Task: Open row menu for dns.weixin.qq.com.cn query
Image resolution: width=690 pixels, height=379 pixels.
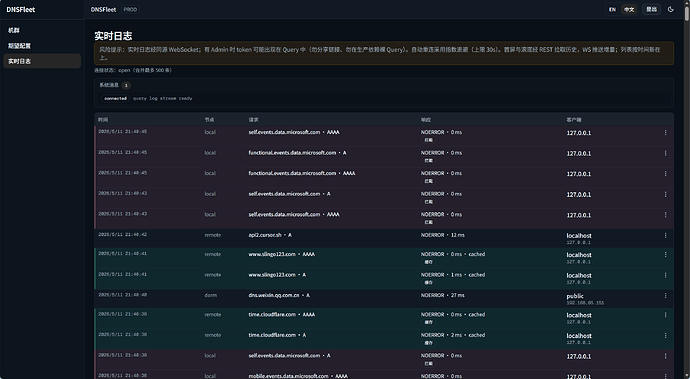Action: point(665,296)
